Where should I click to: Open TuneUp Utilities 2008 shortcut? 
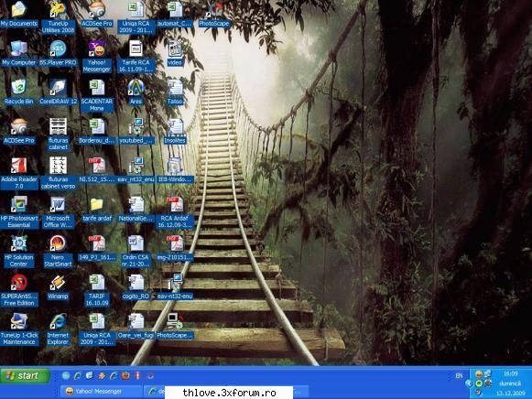[x=58, y=16]
